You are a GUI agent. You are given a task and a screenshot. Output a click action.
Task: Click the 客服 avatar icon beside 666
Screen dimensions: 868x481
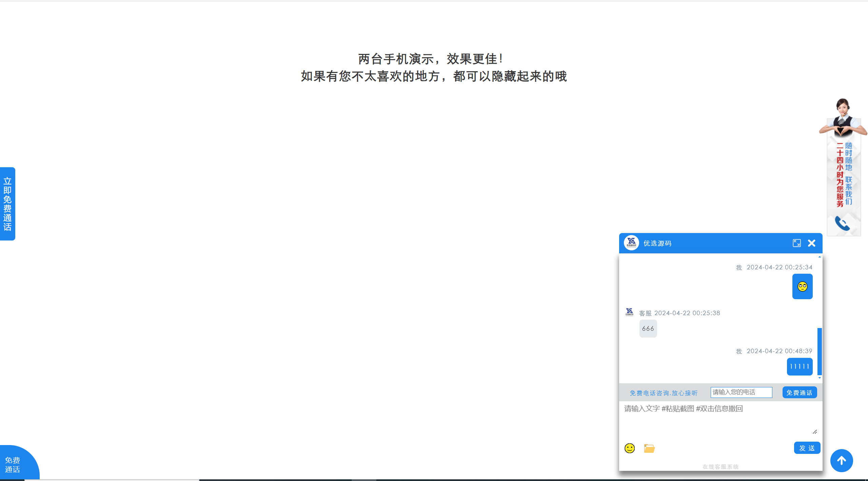(x=630, y=312)
